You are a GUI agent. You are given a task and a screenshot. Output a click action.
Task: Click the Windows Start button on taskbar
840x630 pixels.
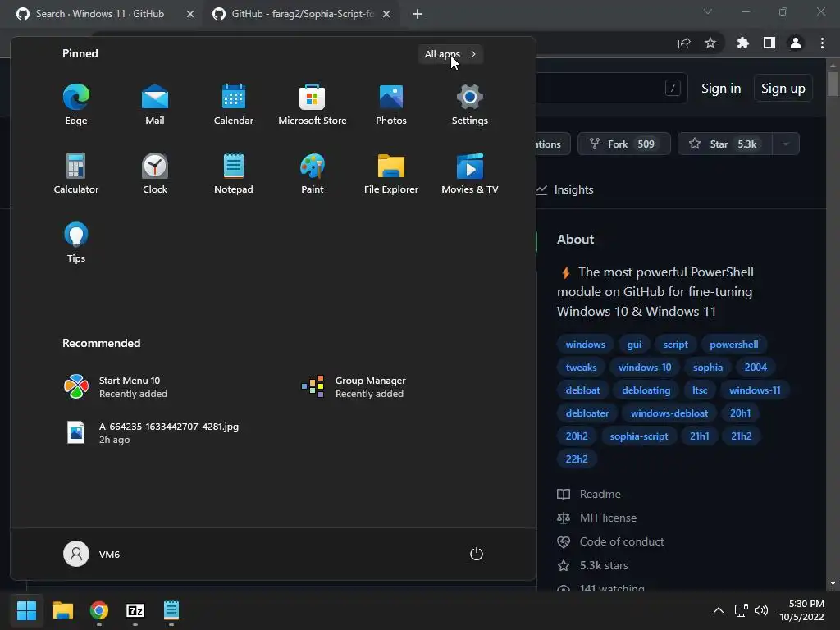(x=26, y=610)
